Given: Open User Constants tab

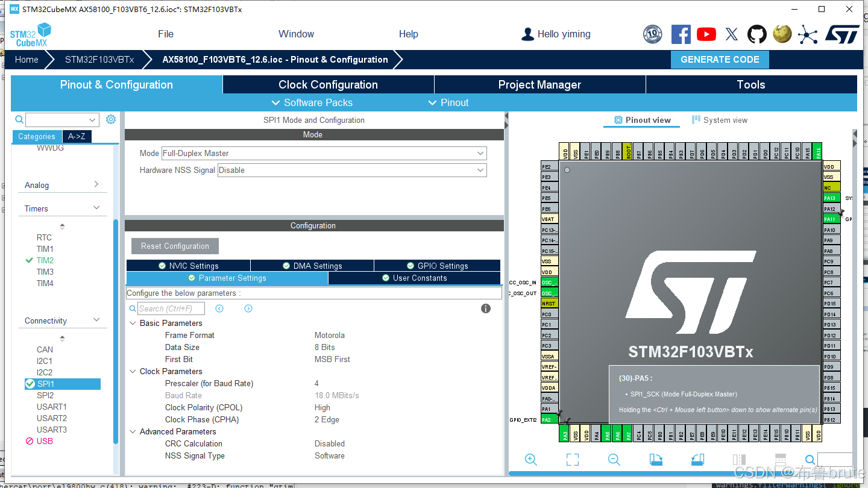Looking at the screenshot, I should tap(415, 278).
